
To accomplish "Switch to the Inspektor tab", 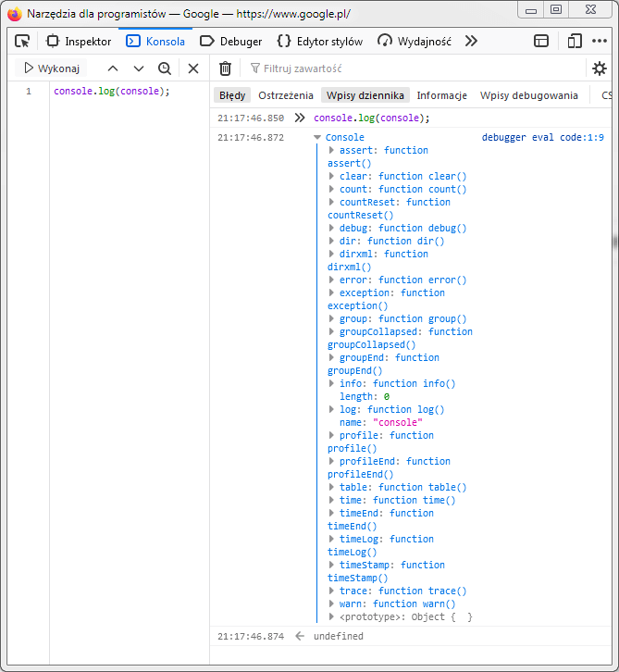I will [79, 41].
